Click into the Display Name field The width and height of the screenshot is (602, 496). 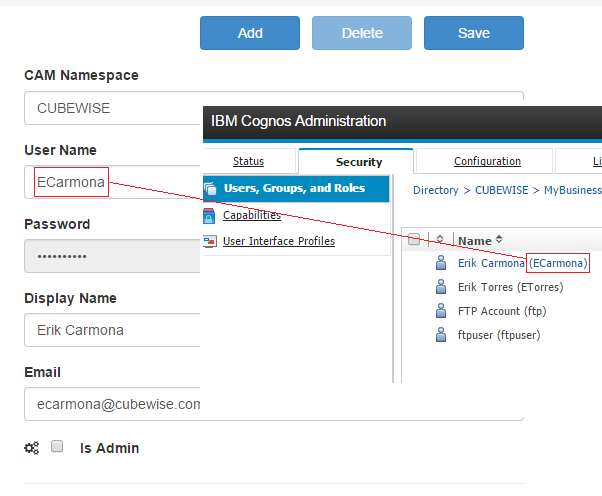point(112,330)
